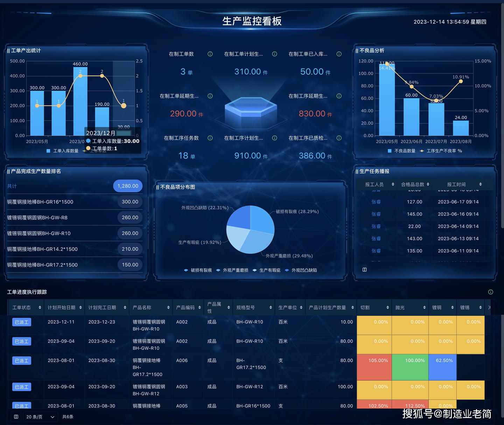Click the square icon under 生产任务播报 table
This screenshot has width=504, height=425.
point(364,269)
